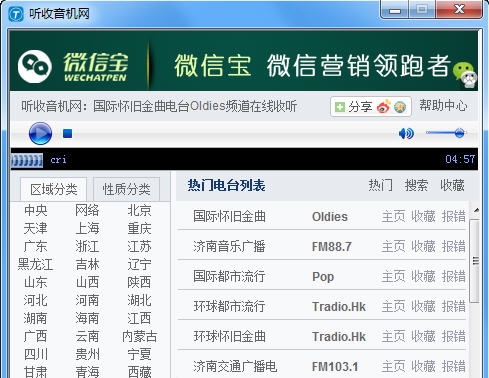Click the cri now-playing label
The height and width of the screenshot is (378, 489).
pos(58,160)
